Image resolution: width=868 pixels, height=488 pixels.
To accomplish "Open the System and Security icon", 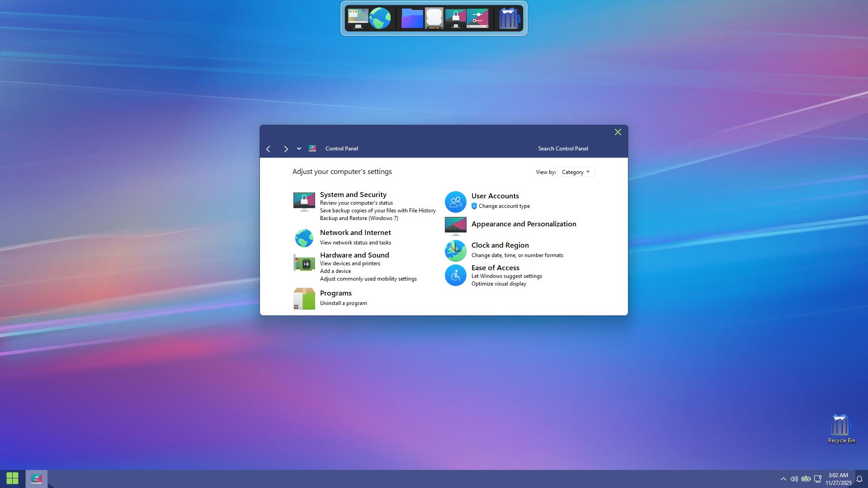I will [x=304, y=202].
